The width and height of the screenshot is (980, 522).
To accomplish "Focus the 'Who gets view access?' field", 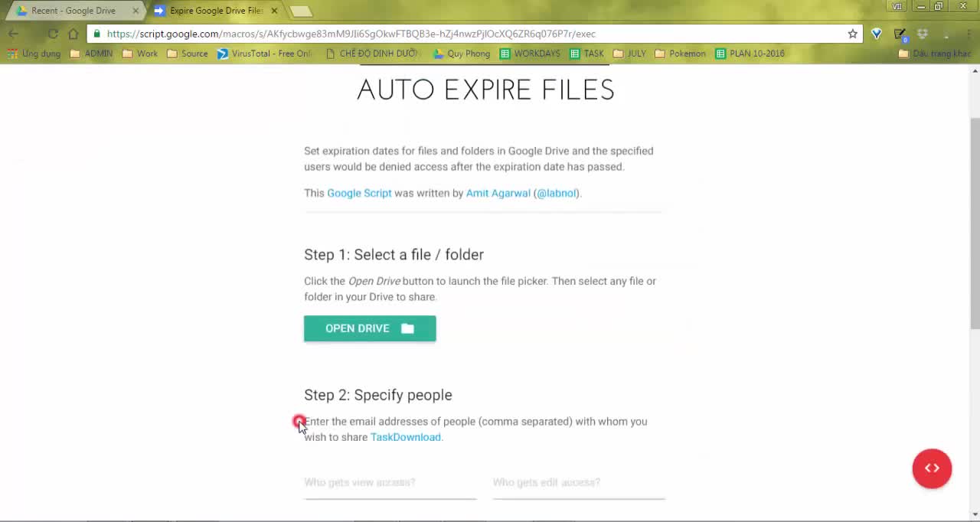I will point(390,483).
